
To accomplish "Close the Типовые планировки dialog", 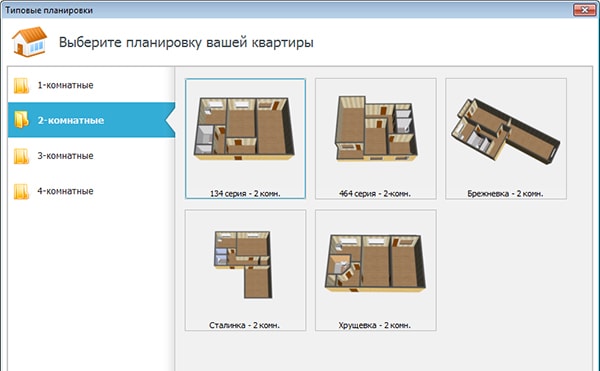I will [584, 10].
